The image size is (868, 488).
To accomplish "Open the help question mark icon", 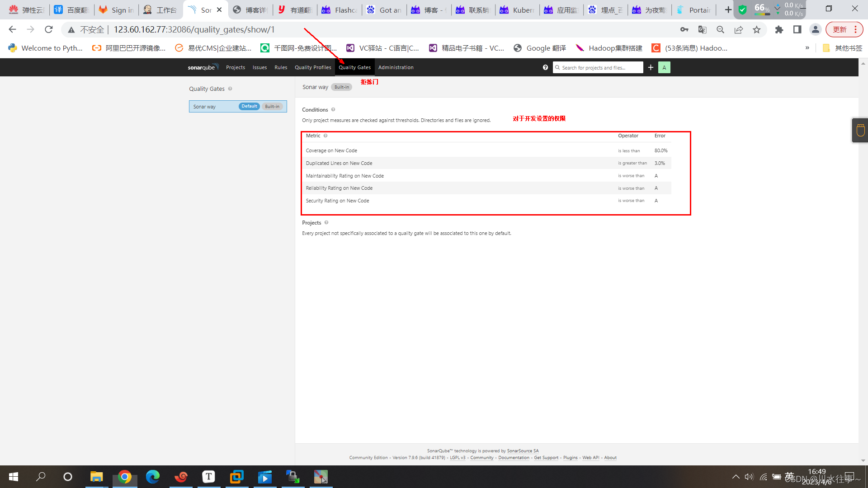I will point(545,67).
